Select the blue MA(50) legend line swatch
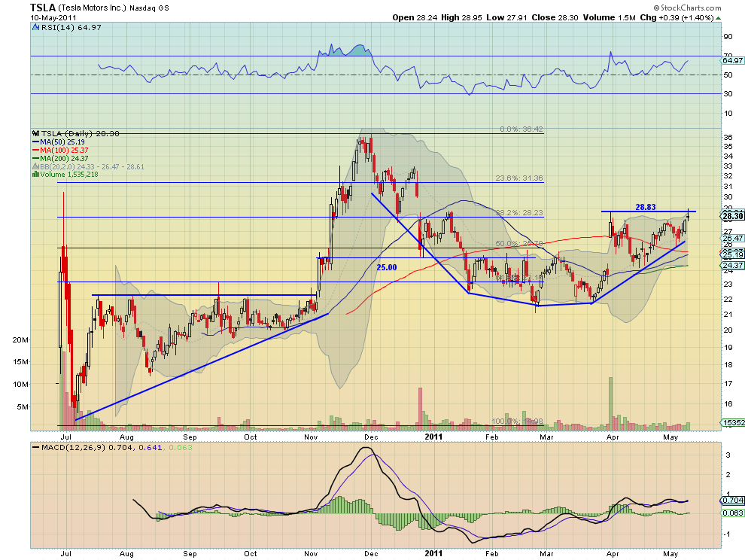 click(x=35, y=142)
